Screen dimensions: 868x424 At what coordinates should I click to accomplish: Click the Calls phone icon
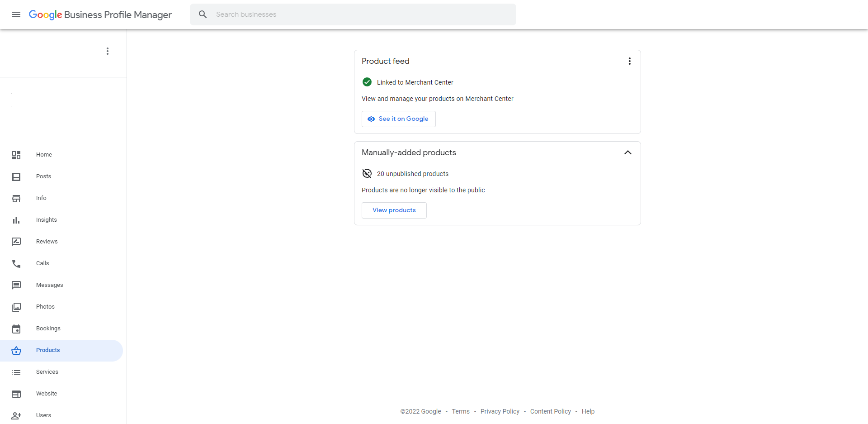(16, 264)
